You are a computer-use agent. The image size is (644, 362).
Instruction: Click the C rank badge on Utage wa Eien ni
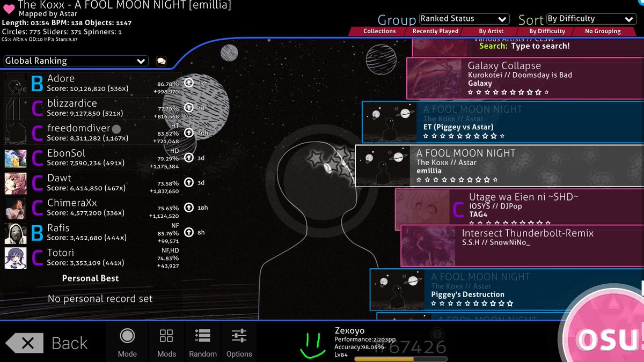(458, 209)
